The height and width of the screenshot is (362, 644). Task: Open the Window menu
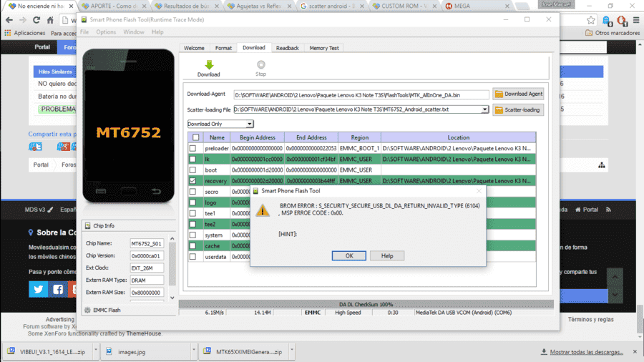tap(134, 32)
